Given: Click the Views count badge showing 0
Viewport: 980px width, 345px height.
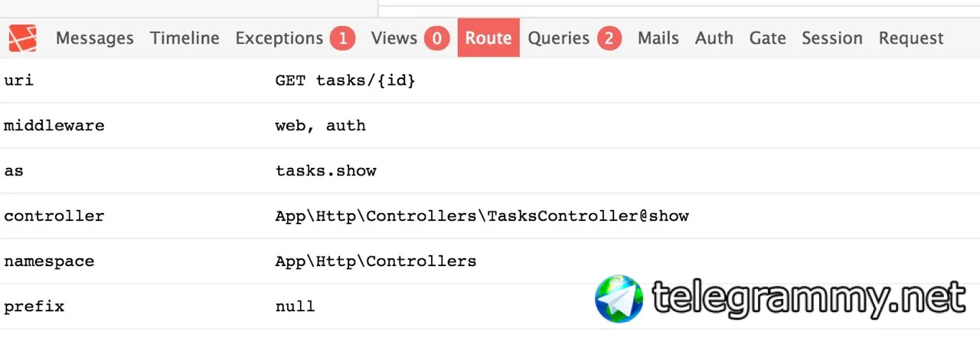Looking at the screenshot, I should pyautogui.click(x=436, y=38).
